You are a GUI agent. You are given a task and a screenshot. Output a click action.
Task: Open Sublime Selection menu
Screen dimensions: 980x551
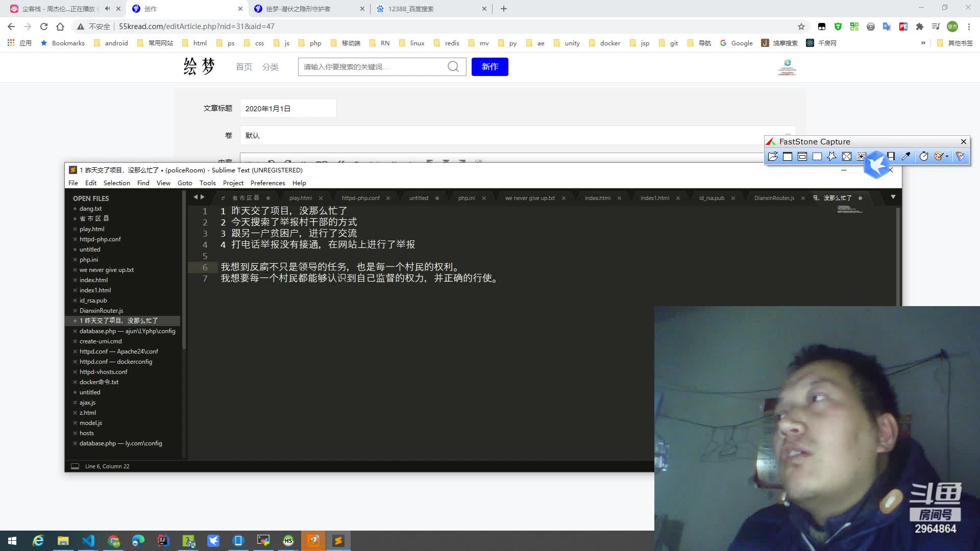tap(116, 183)
